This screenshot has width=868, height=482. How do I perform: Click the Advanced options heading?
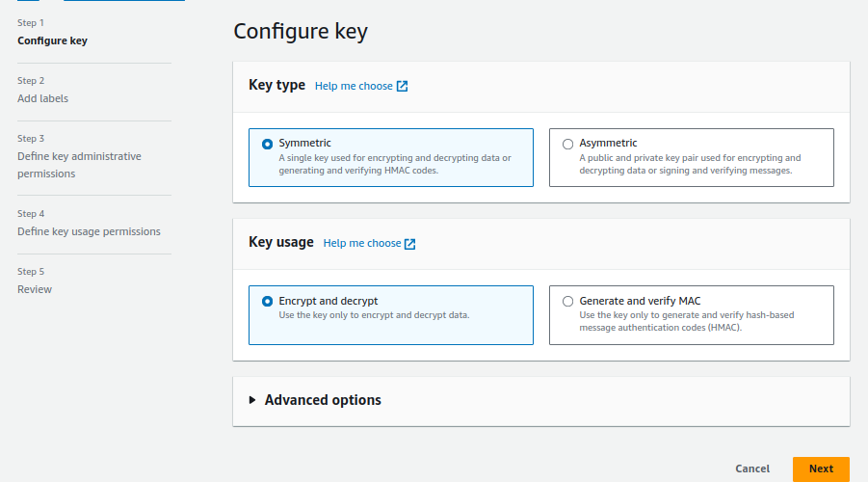[323, 400]
